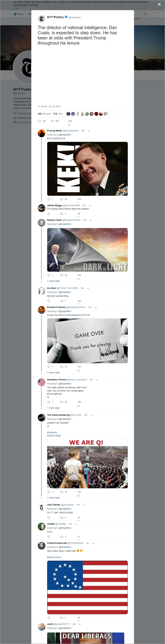Open the KEK! image in Praying Medic's tweet
Image resolution: width=165 pixels, height=644 pixels.
click(87, 169)
